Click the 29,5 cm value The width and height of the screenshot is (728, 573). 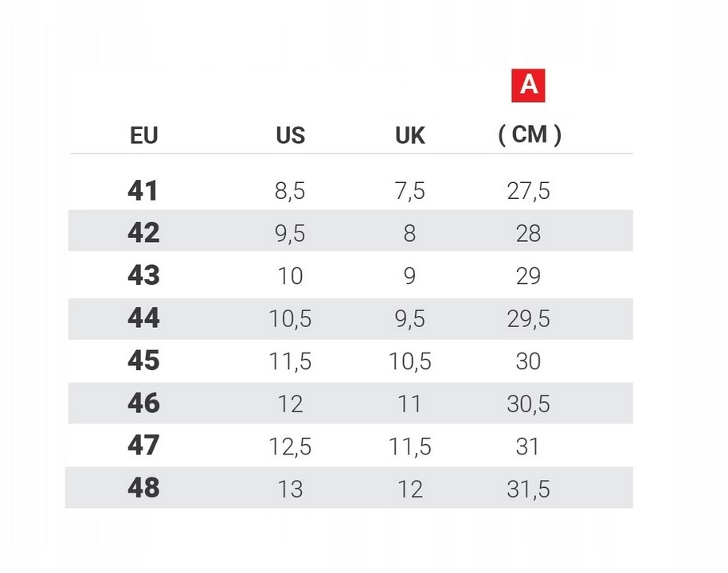pyautogui.click(x=528, y=319)
